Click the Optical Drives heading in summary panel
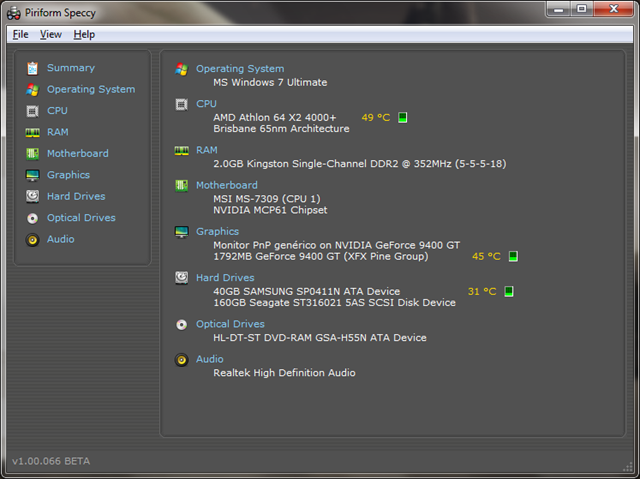 (x=230, y=324)
